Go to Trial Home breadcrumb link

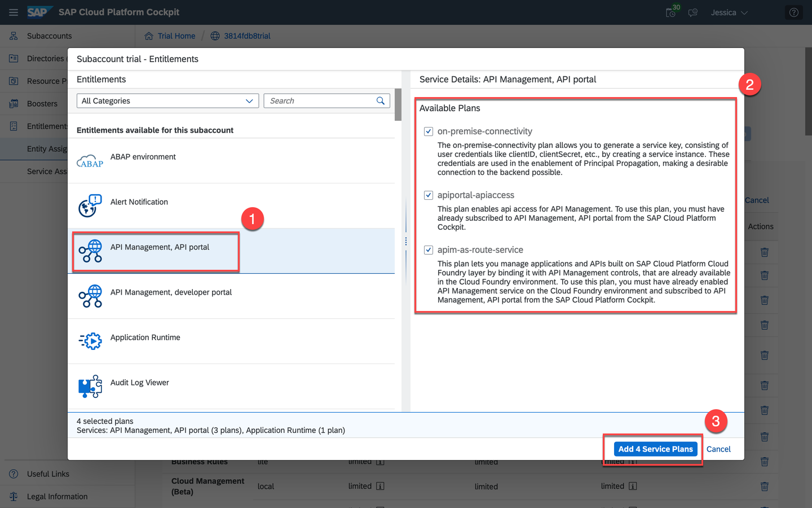click(x=176, y=36)
